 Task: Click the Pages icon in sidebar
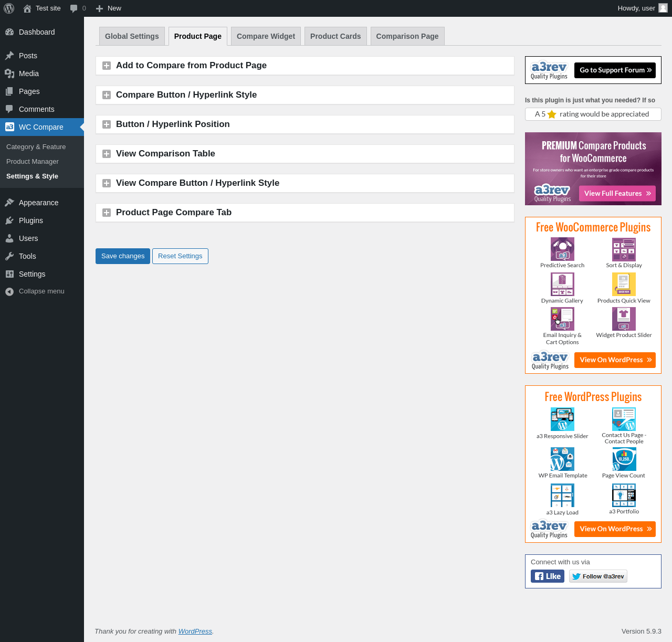pos(9,91)
